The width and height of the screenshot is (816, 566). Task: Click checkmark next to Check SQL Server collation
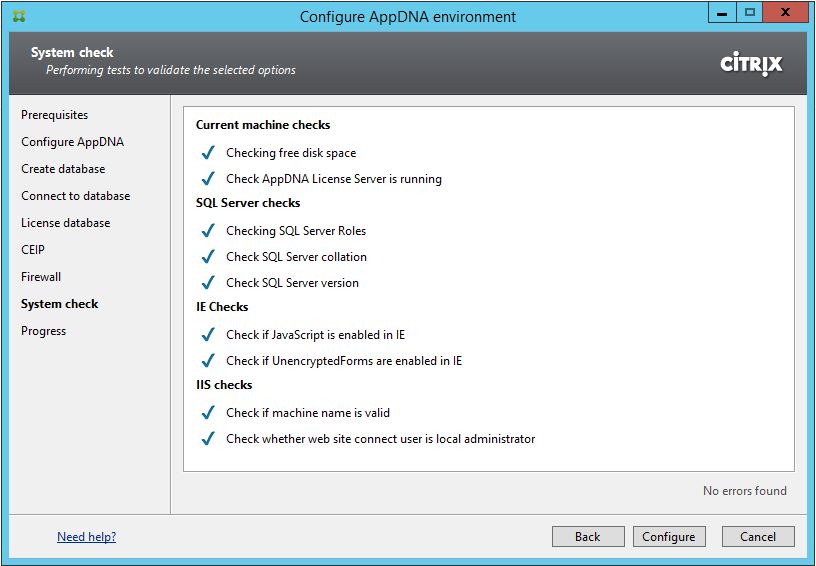(208, 257)
